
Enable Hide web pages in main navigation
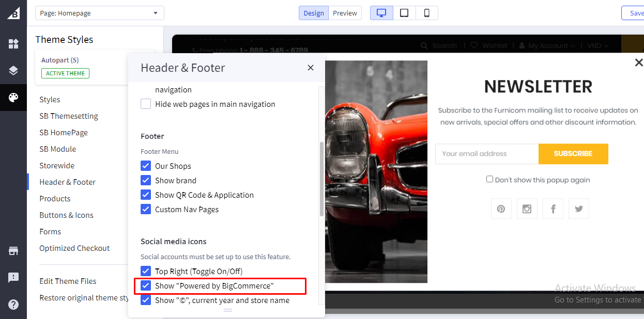click(x=146, y=104)
